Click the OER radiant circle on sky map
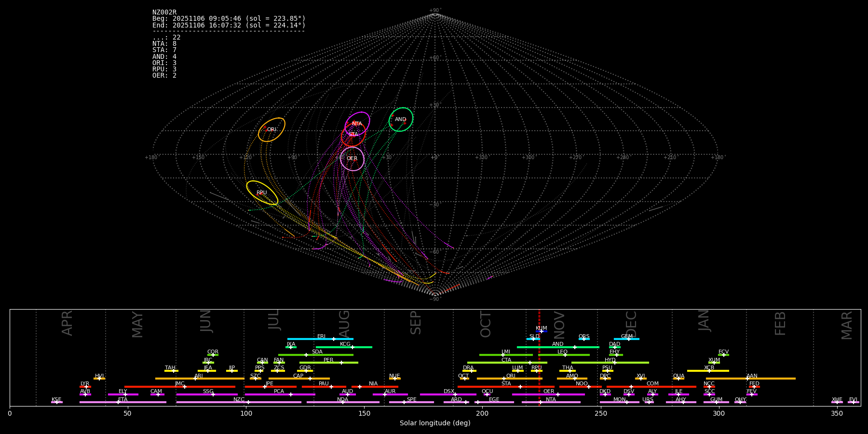The image size is (868, 434). pos(352,159)
